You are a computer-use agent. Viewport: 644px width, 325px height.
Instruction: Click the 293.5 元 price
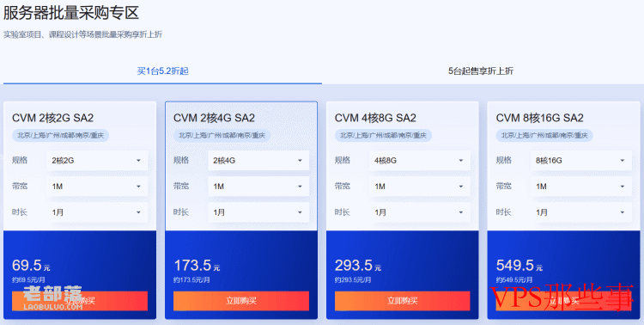coord(358,266)
